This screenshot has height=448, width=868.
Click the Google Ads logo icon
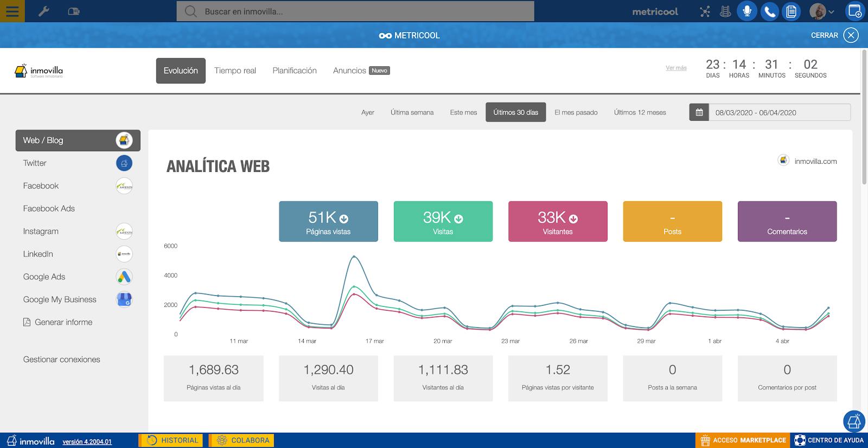click(x=124, y=277)
